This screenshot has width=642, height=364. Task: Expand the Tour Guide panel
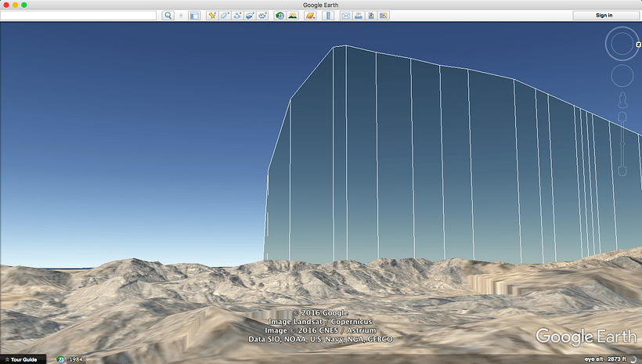tap(21, 359)
